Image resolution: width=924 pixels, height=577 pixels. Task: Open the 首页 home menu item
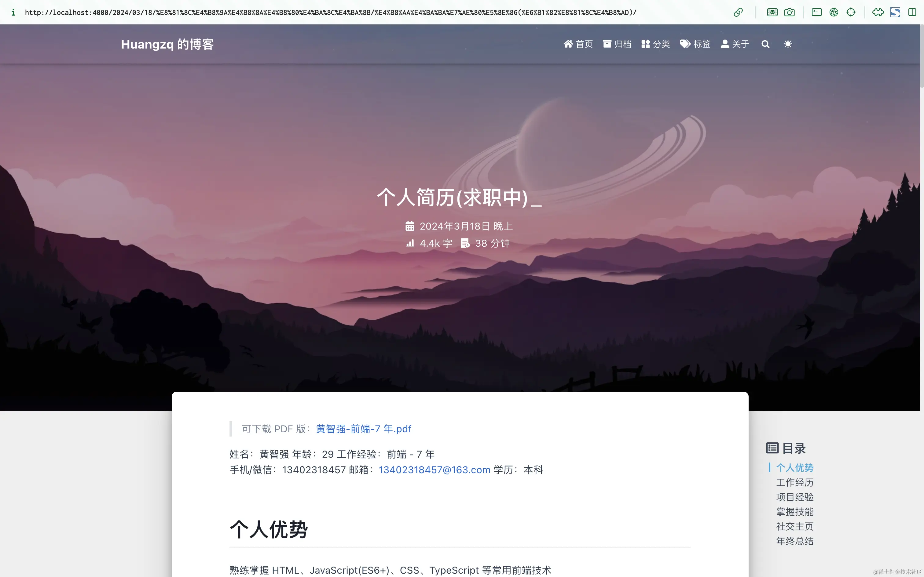578,44
